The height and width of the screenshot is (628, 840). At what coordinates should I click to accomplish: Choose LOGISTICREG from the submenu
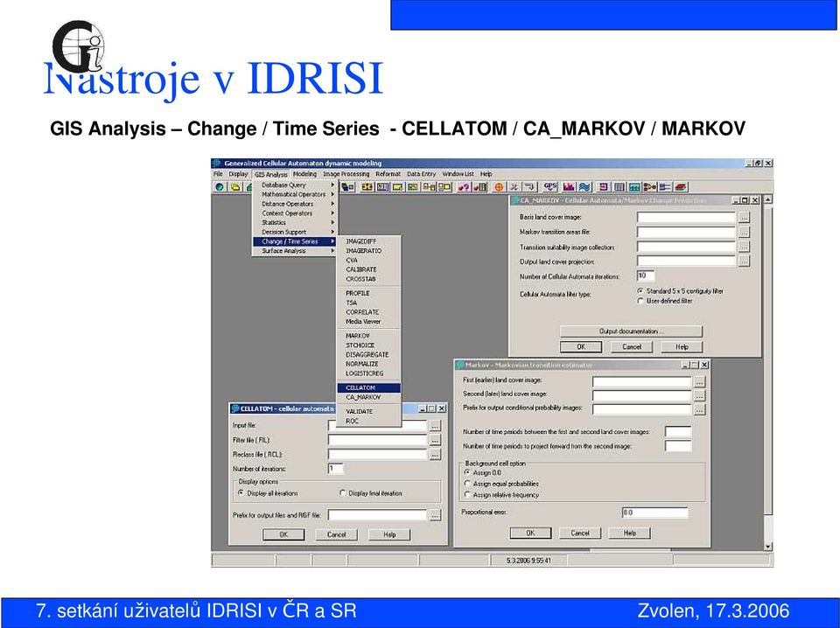(x=369, y=373)
